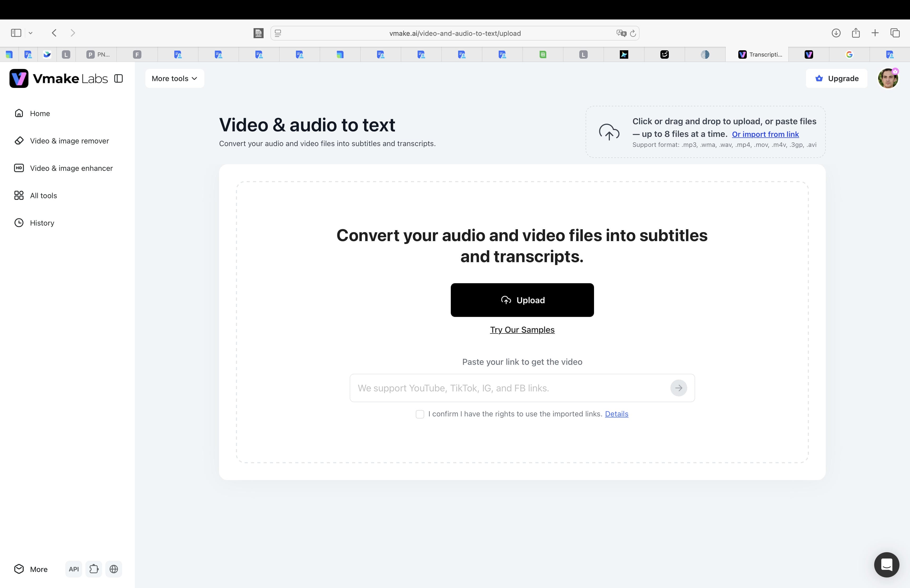
Task: Check the rights confirmation checkbox
Action: [x=420, y=414]
